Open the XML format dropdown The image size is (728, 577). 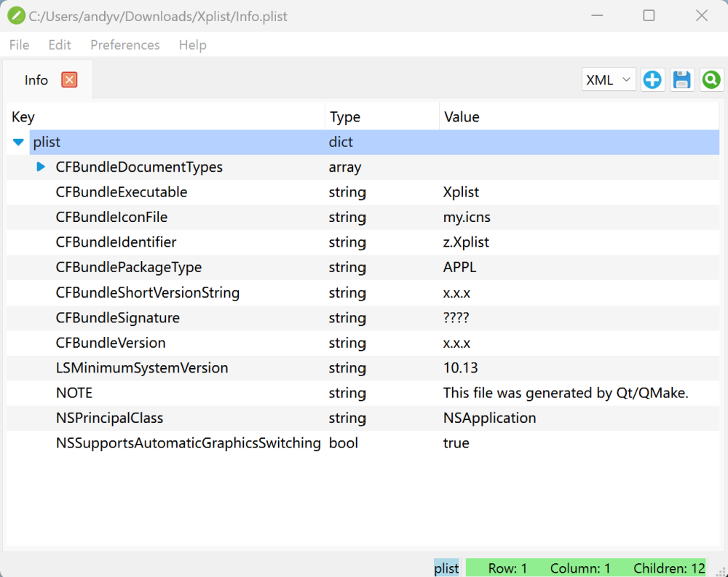pyautogui.click(x=608, y=80)
